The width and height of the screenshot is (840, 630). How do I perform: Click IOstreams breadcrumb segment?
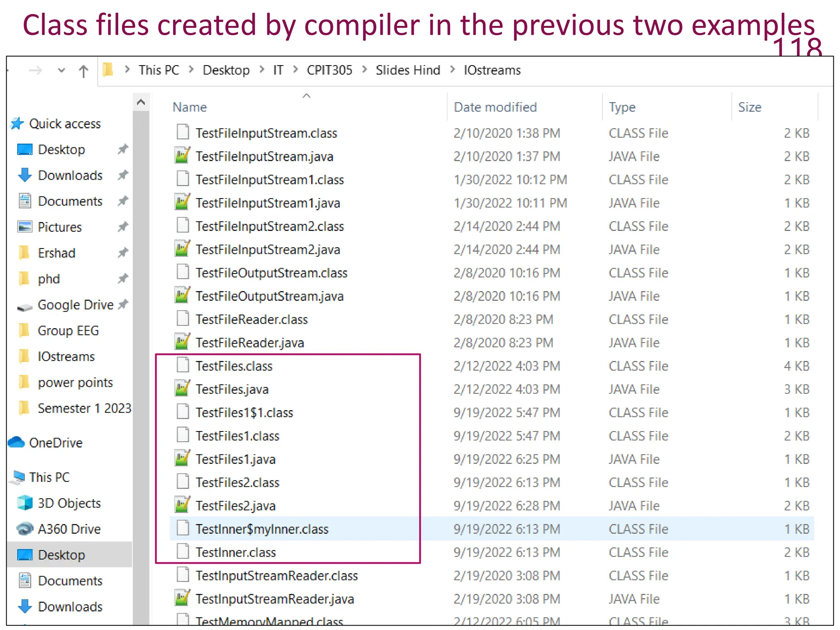point(492,70)
